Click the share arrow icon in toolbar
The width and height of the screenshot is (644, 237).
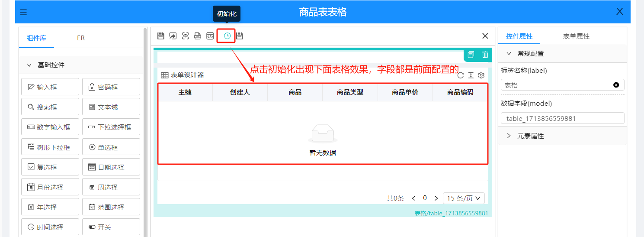pos(173,36)
